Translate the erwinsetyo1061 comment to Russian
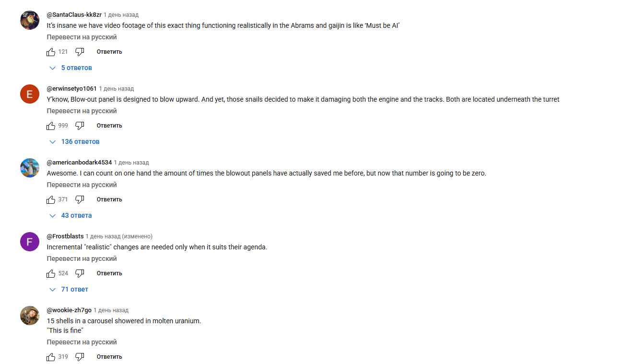Screen dimensions: 633x364 82,111
